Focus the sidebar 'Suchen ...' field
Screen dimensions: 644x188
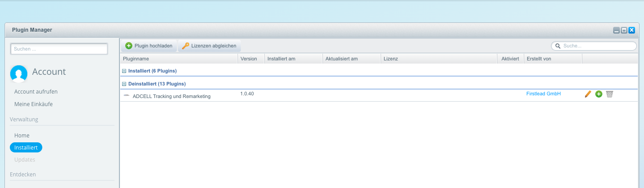point(59,49)
